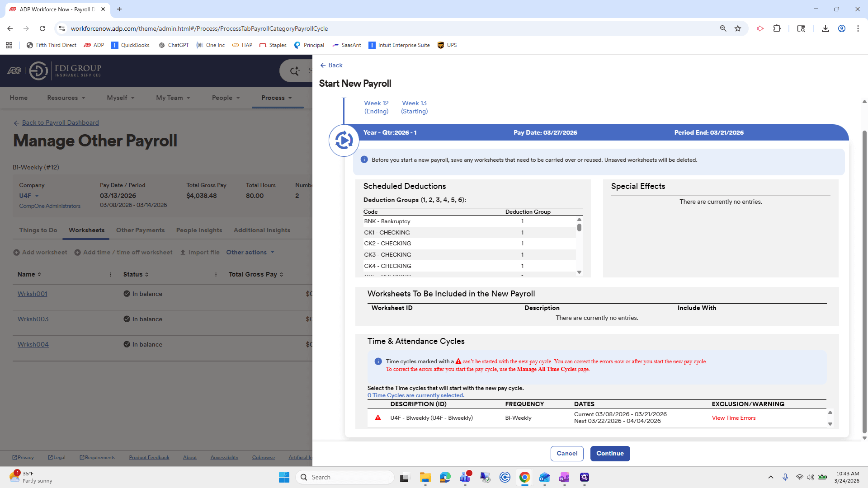
Task: Open Outlook from the taskbar
Action: [x=544, y=477]
